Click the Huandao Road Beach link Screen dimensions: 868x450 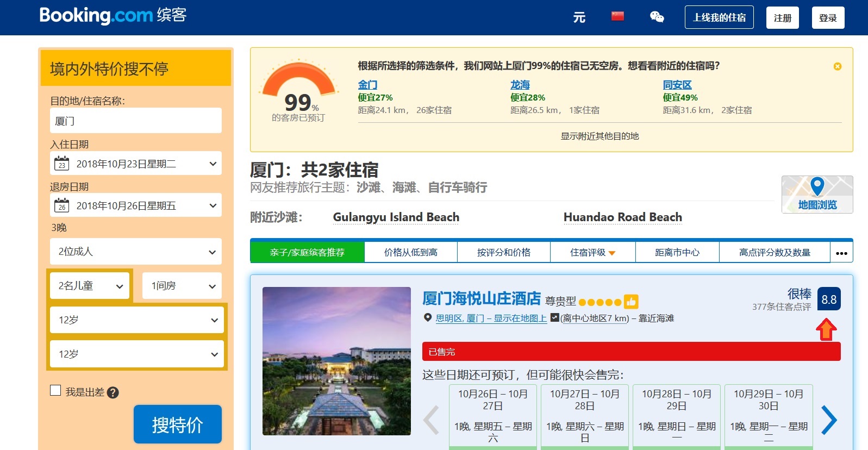point(623,217)
